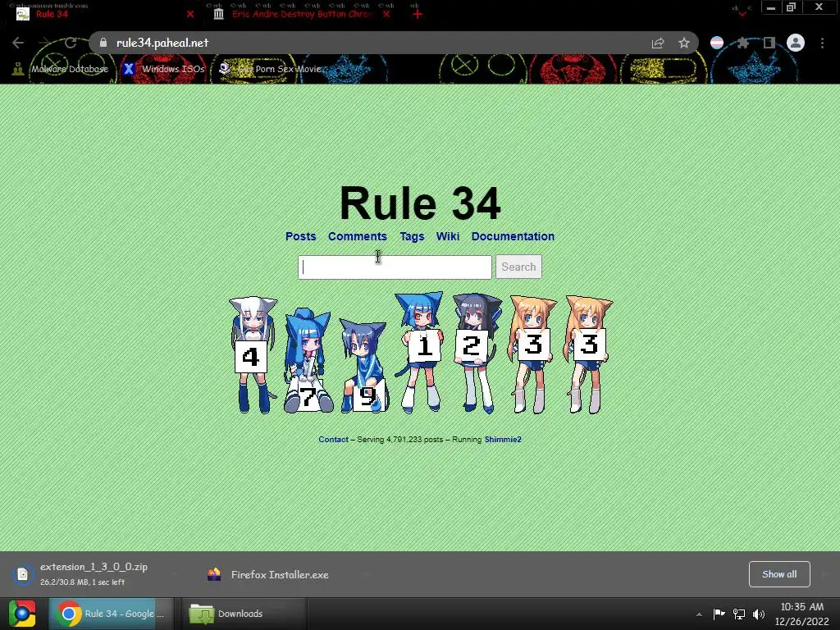Click the counter character holding sign 2
Screen dimensions: 840x630
click(x=477, y=353)
